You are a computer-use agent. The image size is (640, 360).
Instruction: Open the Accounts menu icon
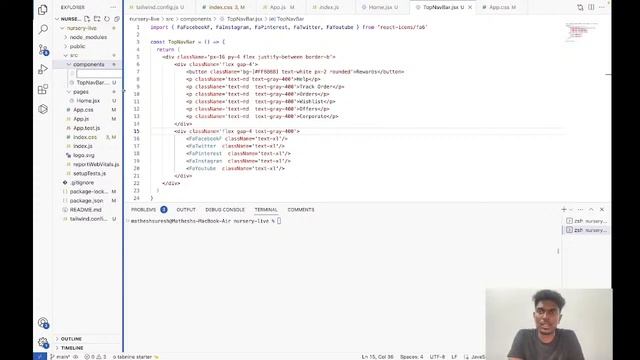pyautogui.click(x=43, y=323)
